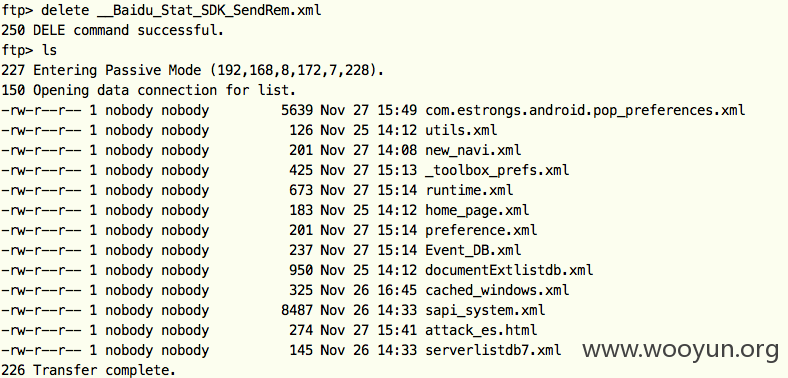
Task: Click the "ftp> ls" command line
Action: point(29,50)
